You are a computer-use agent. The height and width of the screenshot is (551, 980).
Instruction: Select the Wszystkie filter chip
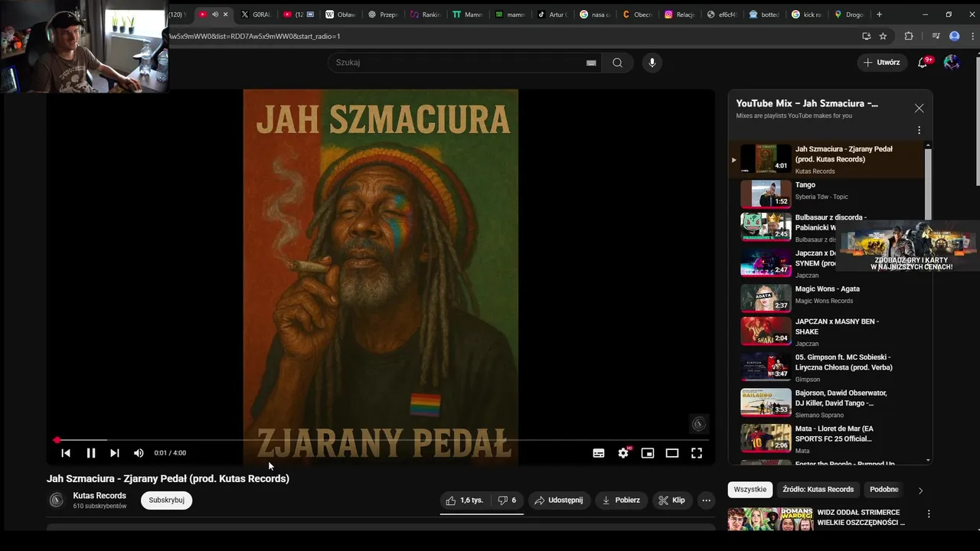click(x=750, y=490)
